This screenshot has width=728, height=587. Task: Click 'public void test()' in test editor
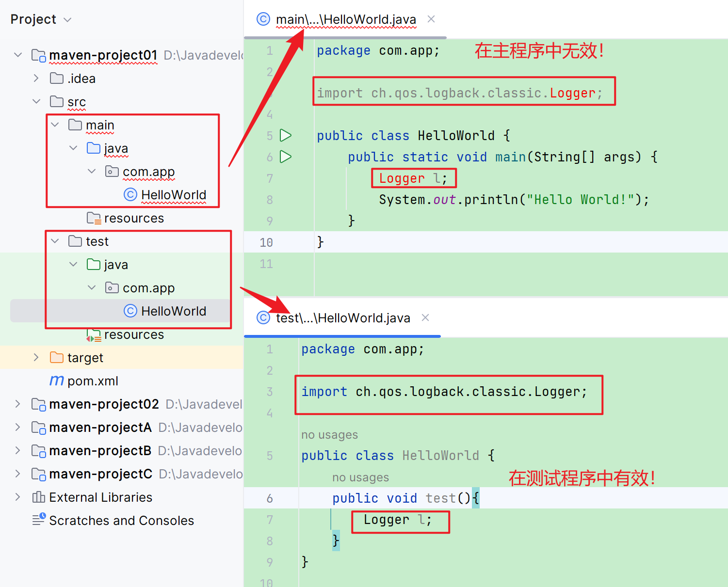[402, 498]
